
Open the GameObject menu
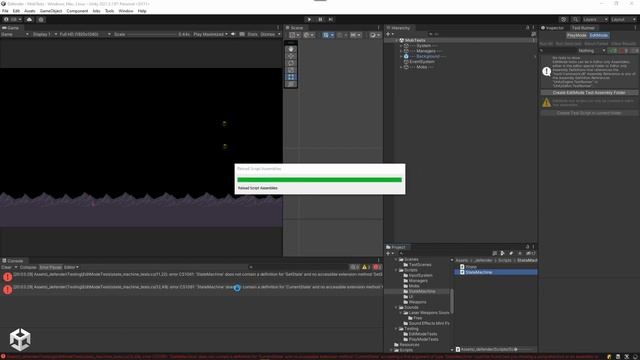(51, 11)
